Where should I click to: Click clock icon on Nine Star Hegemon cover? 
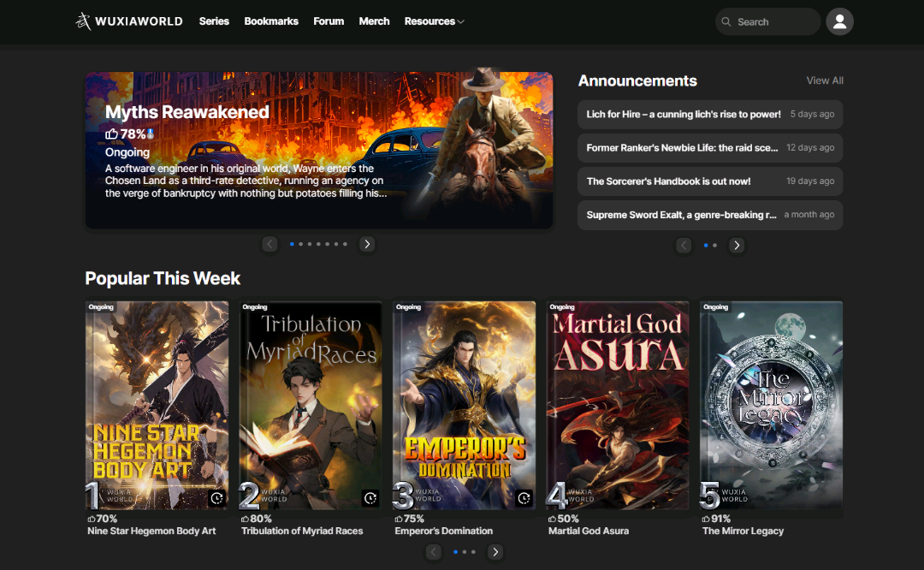[217, 498]
